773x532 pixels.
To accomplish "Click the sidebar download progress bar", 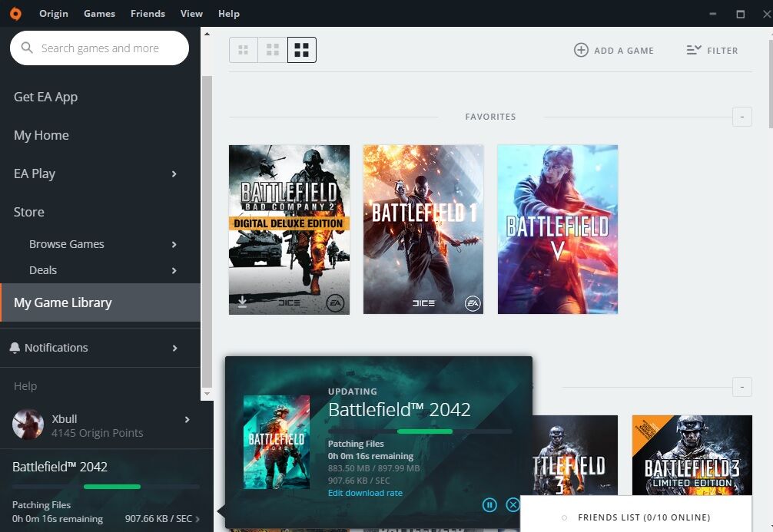I will click(x=106, y=487).
